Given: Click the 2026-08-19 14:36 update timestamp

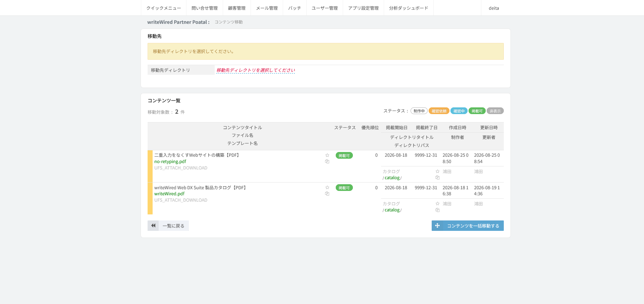Looking at the screenshot, I should click(x=487, y=191).
